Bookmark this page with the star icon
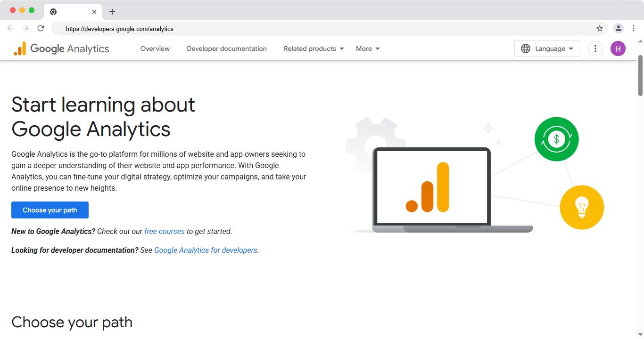Screen dimensions: 644x339 click(600, 28)
